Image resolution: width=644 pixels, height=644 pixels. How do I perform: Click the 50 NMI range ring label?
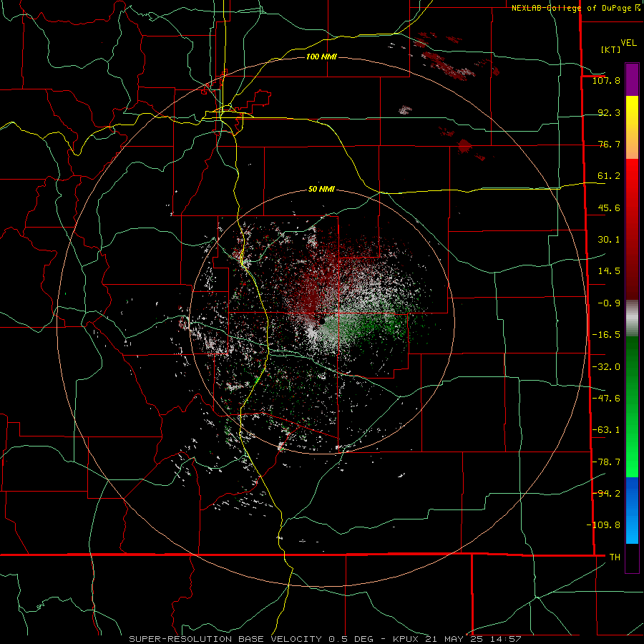(x=321, y=190)
